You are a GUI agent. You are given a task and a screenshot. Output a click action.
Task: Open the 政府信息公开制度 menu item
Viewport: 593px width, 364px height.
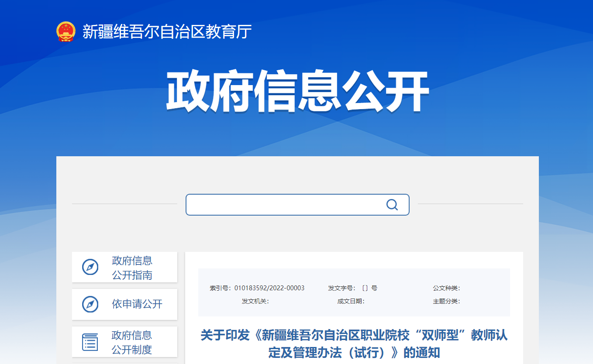coord(124,342)
